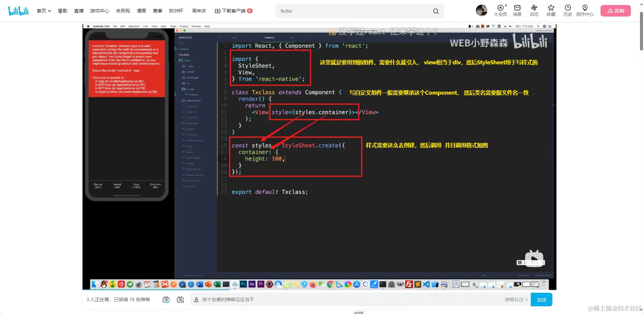This screenshot has height=314, width=644.
Task: Open the user avatar profile
Action: [482, 10]
